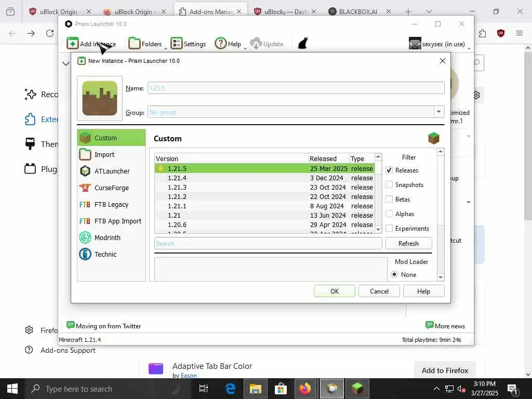Uncheck the Releases filter

pyautogui.click(x=389, y=170)
